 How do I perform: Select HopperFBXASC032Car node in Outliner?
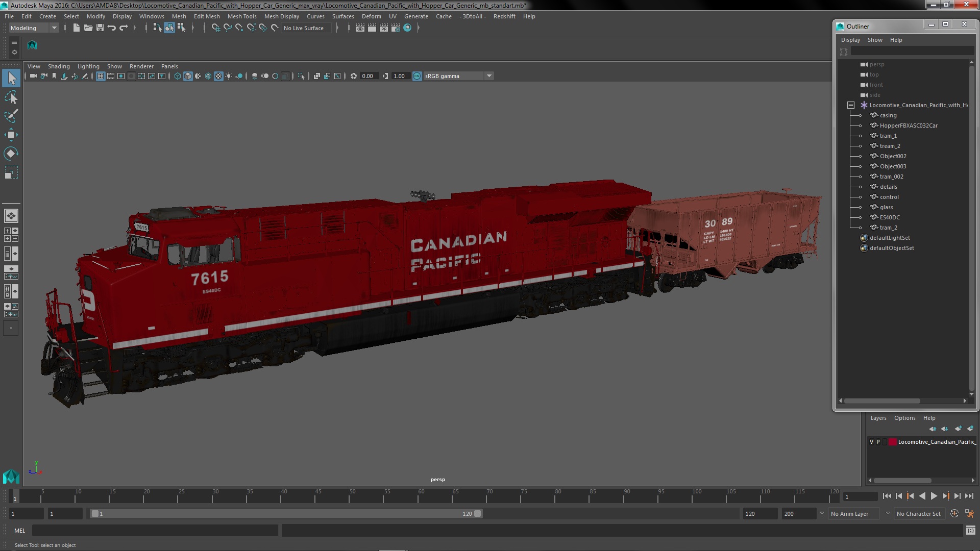tap(909, 126)
